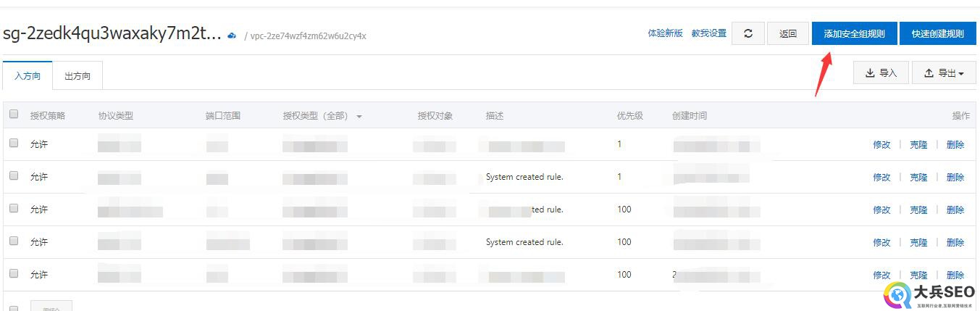Open the 导出 export dropdown

[944, 73]
